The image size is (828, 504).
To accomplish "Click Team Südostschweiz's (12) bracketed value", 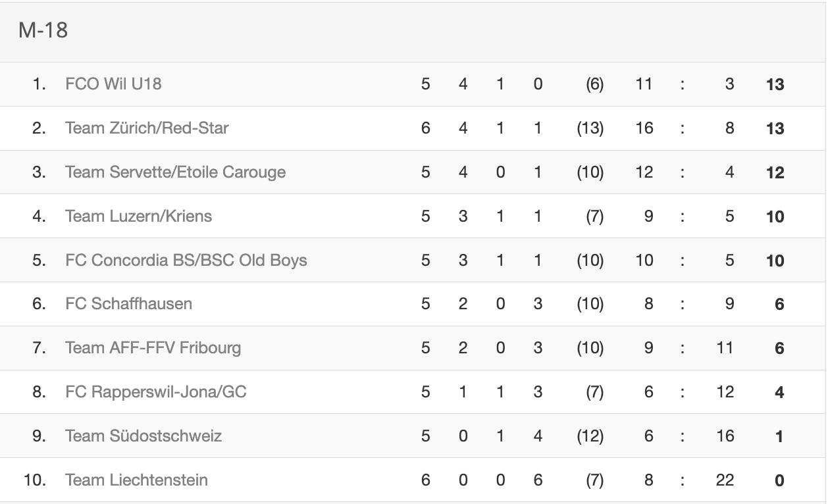I will [589, 436].
